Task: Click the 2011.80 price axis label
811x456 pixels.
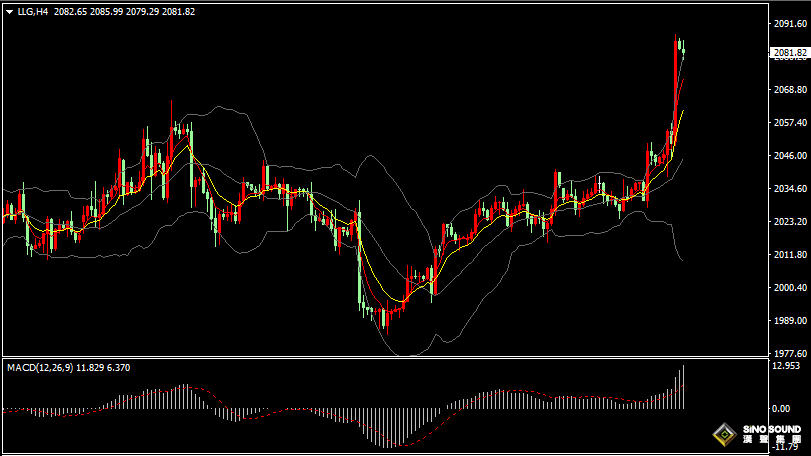Action: tap(789, 255)
